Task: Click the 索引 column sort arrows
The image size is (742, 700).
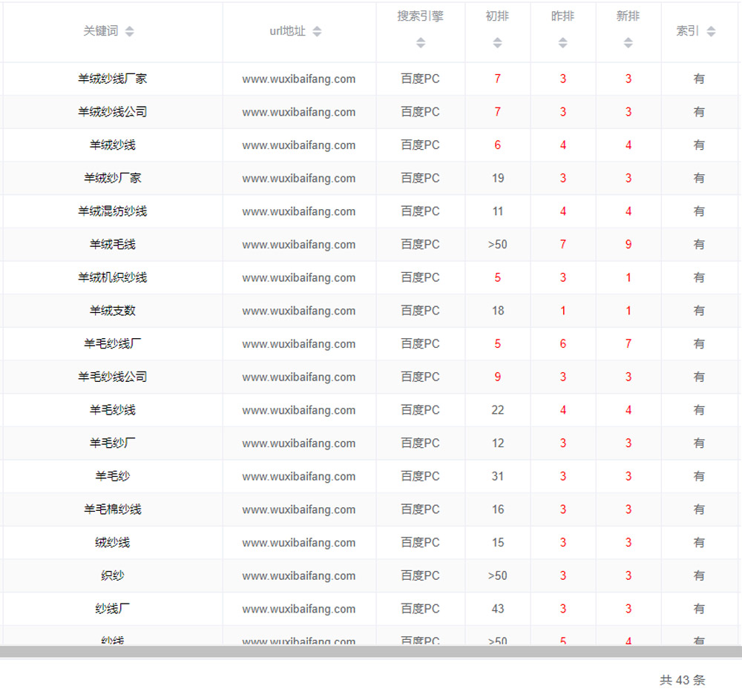Action: coord(711,31)
